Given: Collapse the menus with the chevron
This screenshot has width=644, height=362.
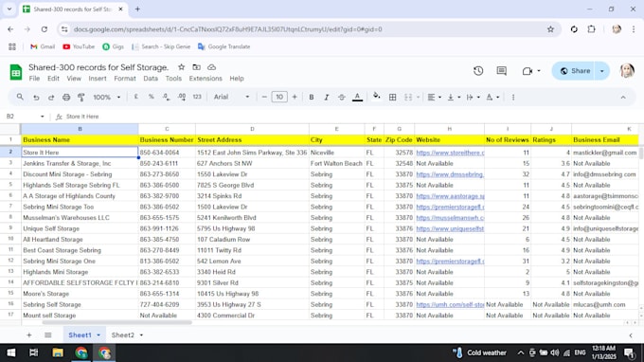Looking at the screenshot, I should [623, 98].
